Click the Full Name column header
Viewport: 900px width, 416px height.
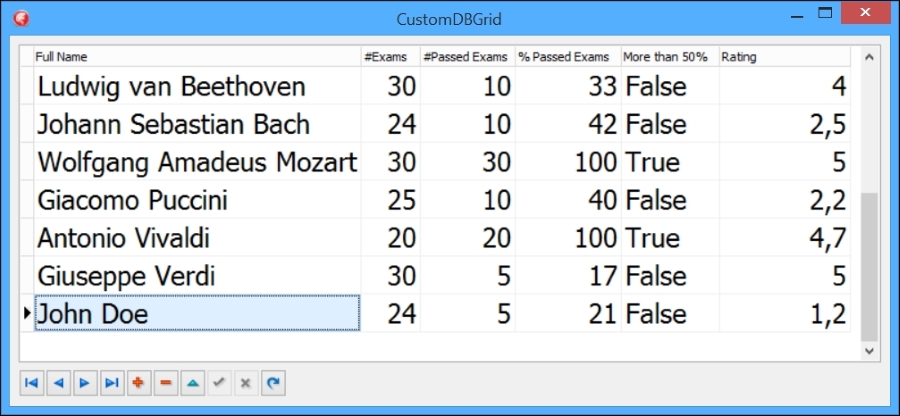coord(196,57)
